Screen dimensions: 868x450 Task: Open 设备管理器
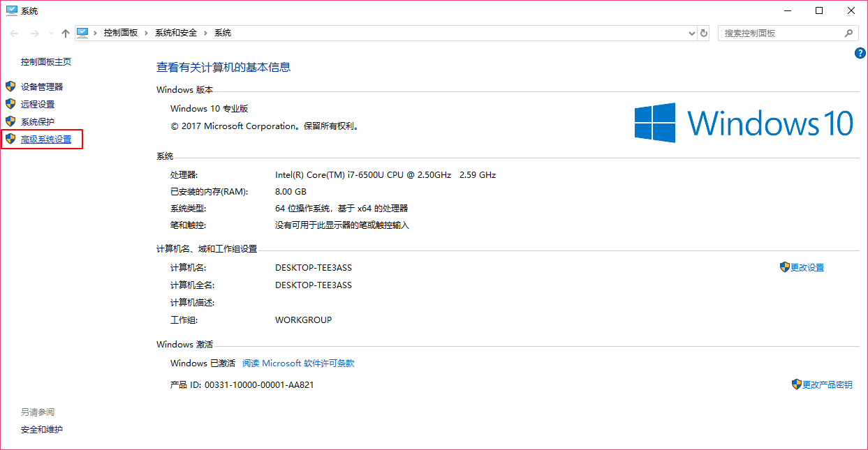pos(42,87)
